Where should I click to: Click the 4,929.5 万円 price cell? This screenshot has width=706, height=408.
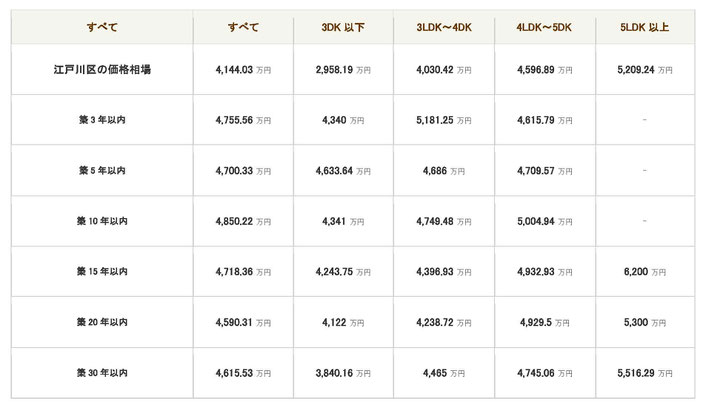(544, 322)
